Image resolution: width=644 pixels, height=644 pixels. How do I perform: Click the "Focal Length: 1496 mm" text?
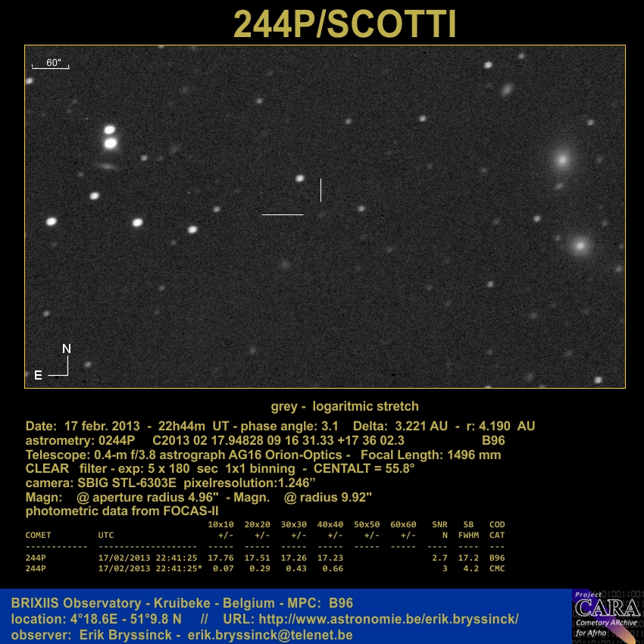point(431,455)
